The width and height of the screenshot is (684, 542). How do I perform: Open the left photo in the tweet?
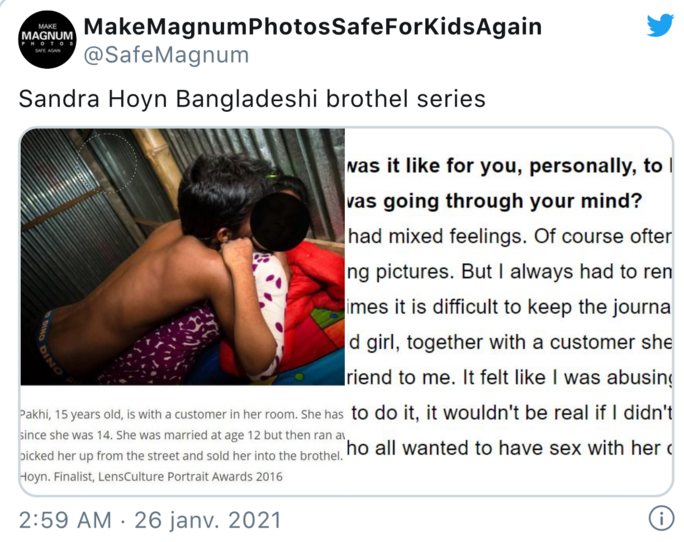click(183, 257)
